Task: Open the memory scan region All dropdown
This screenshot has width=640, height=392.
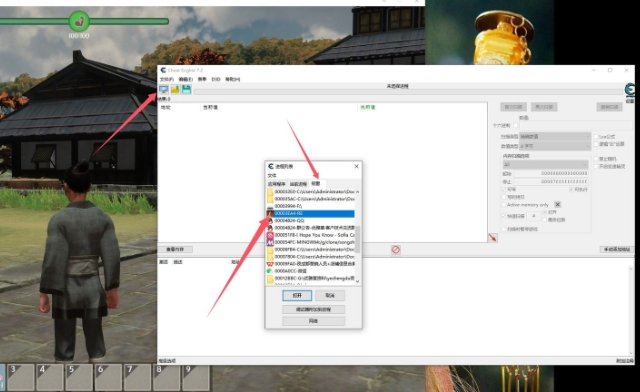Action: (x=545, y=165)
